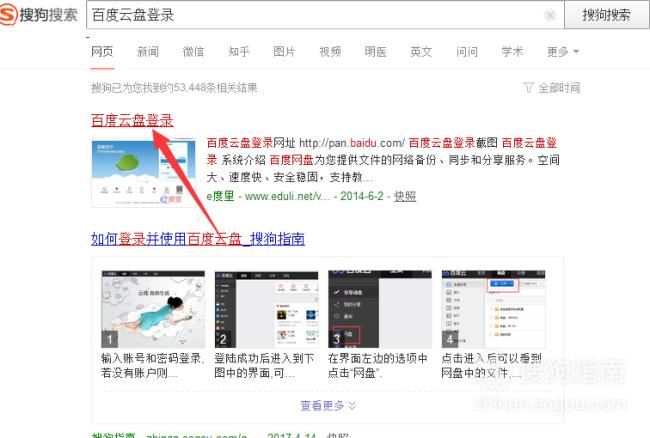Open the 视频 tab

330,52
